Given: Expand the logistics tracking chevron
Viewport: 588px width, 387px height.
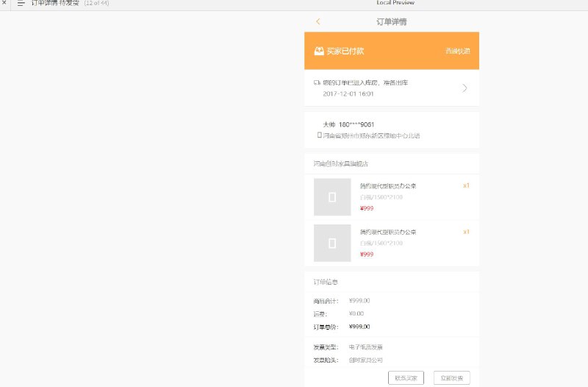Looking at the screenshot, I should [x=465, y=88].
